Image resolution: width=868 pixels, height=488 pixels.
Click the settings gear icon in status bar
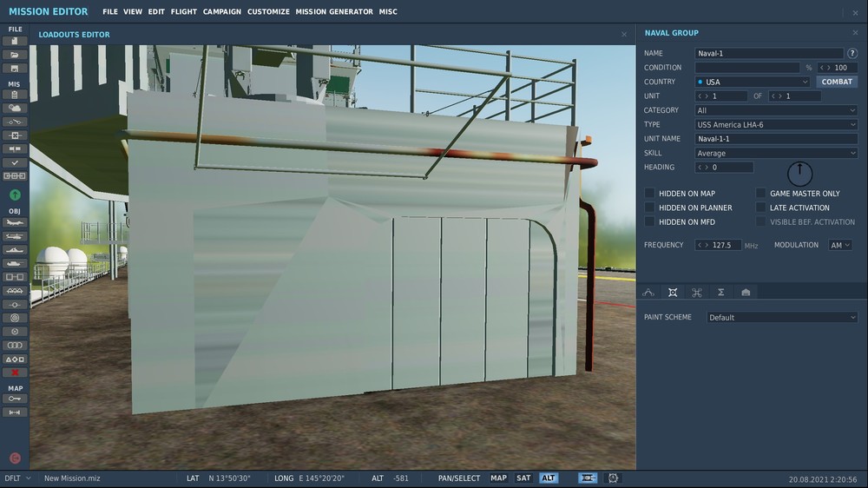point(613,478)
